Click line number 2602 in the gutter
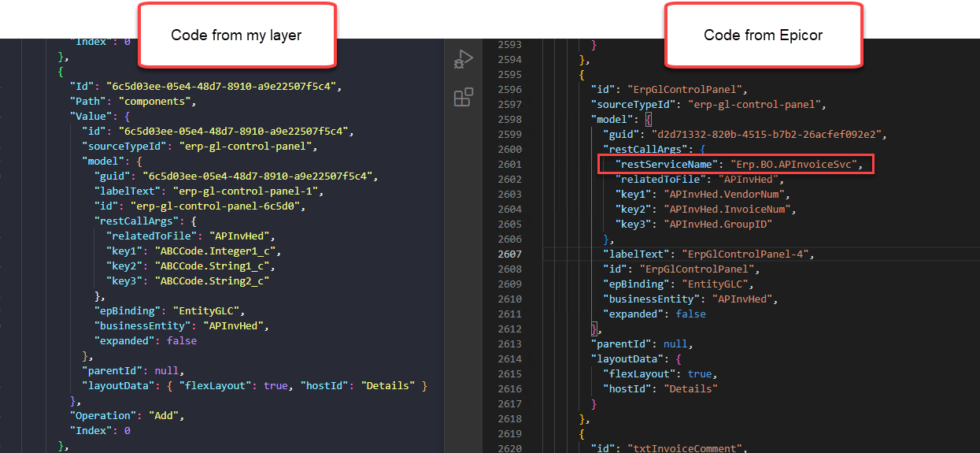This screenshot has width=980, height=453. point(510,180)
